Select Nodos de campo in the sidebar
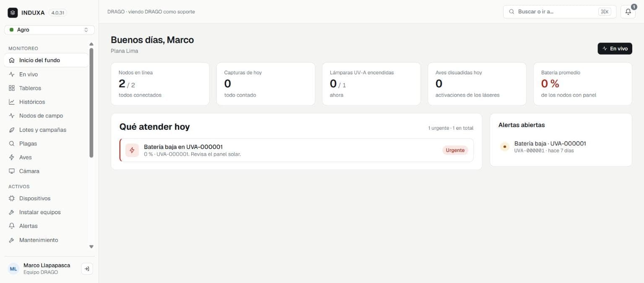Viewport: 644px width, 283px height. pyautogui.click(x=46, y=116)
